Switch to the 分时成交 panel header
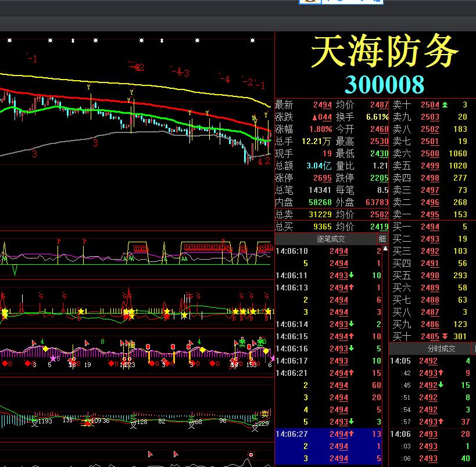 441,349
